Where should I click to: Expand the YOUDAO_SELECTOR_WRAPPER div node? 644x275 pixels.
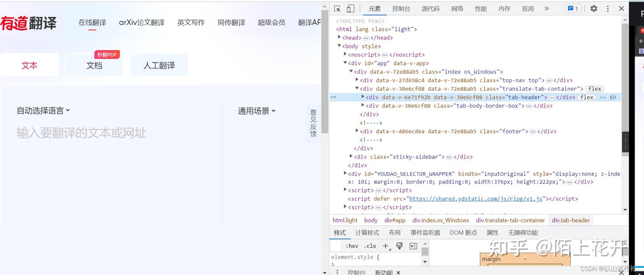[345, 173]
